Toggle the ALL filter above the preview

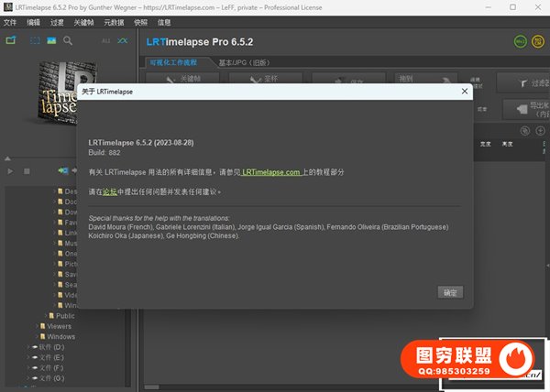[105, 42]
